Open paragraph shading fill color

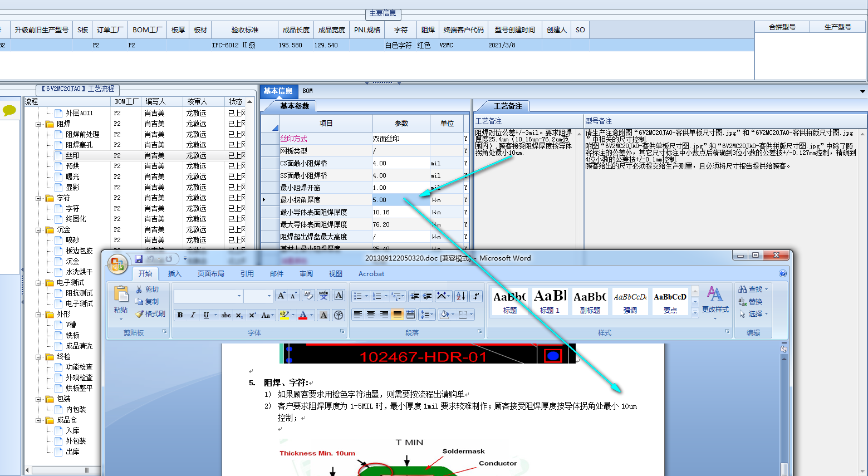[444, 315]
